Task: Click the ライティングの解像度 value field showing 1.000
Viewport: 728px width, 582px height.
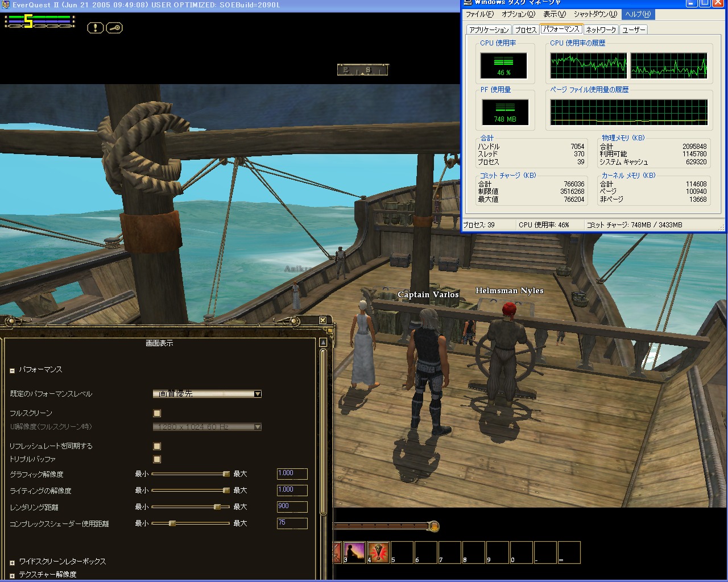Action: coord(292,490)
